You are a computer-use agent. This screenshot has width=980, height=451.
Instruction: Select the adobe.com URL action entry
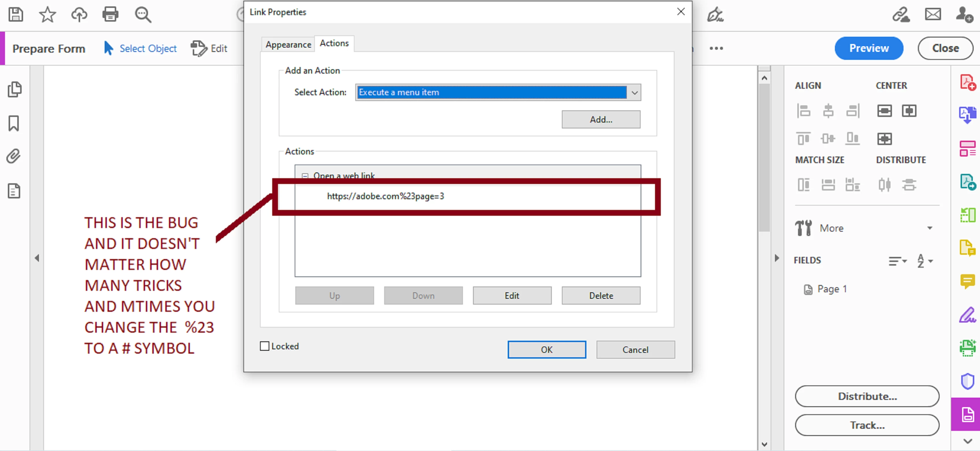point(385,196)
